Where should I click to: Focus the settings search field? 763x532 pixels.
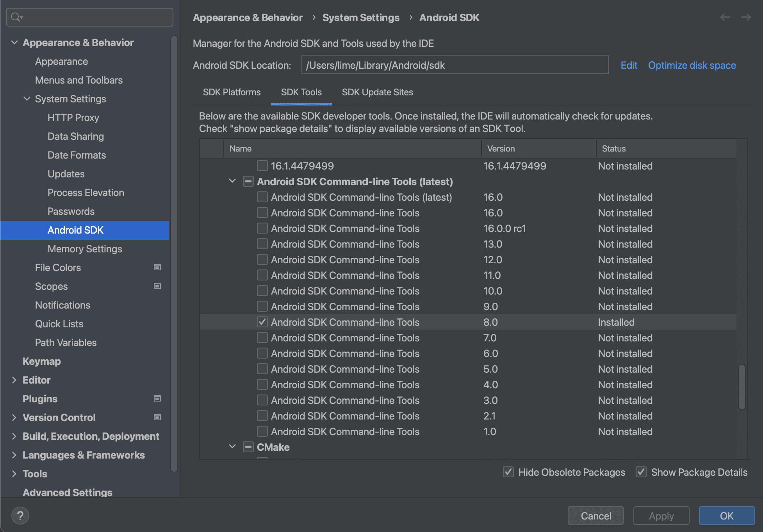90,17
